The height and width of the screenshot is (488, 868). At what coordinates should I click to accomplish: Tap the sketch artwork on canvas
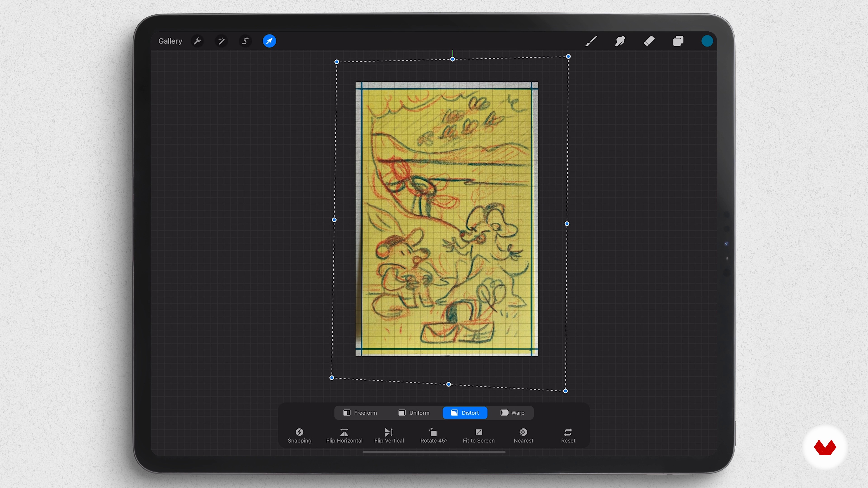[x=447, y=219]
